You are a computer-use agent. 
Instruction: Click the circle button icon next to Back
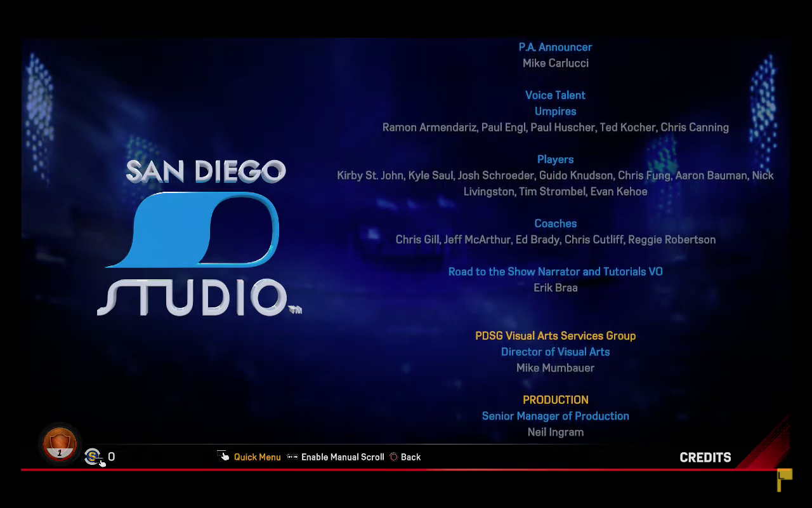[x=393, y=457]
